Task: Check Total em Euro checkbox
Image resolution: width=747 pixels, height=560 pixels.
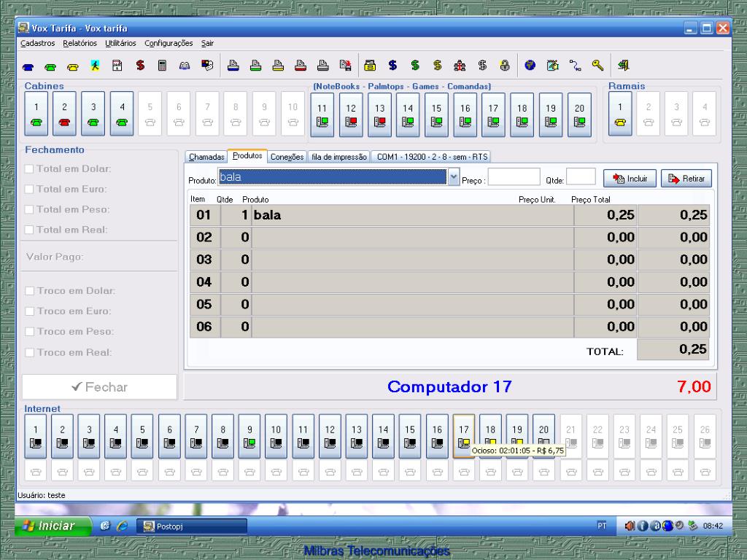Action: click(x=29, y=189)
